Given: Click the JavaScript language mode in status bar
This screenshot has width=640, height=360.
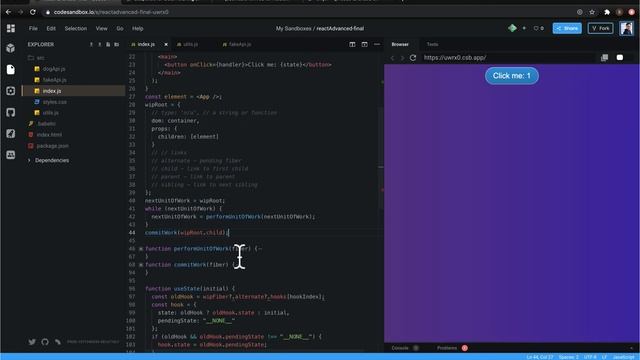Looking at the screenshot, I should [x=623, y=357].
